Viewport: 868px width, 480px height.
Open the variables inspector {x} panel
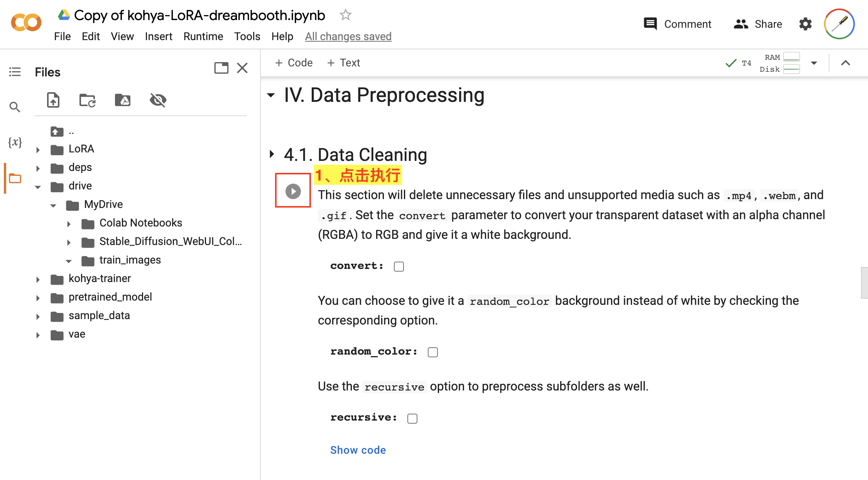tap(15, 142)
